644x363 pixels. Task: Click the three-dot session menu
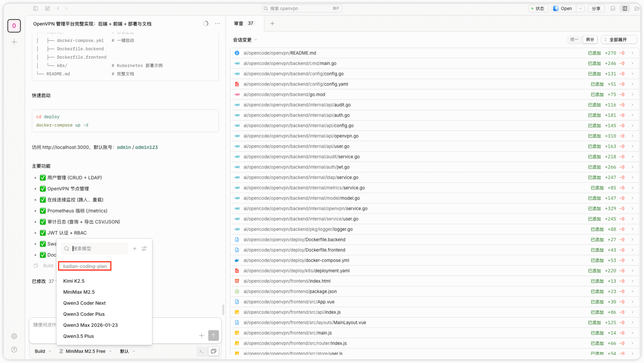(218, 23)
